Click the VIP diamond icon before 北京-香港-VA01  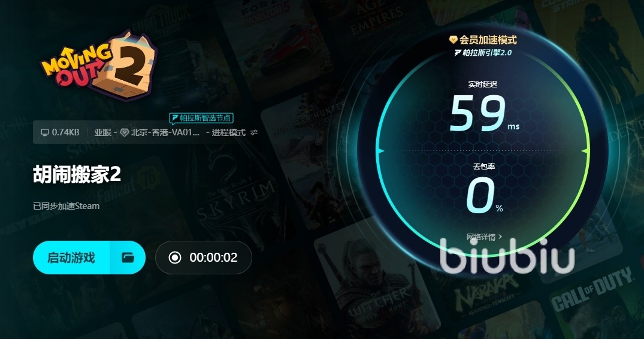tap(124, 132)
